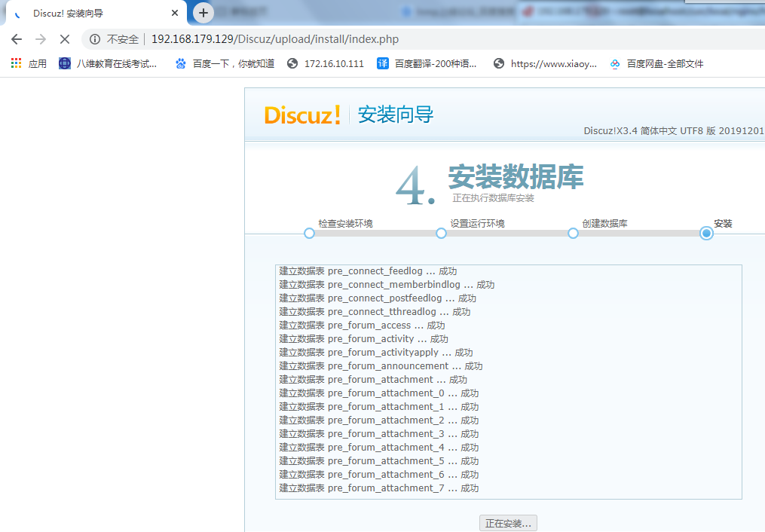
Task: Click the pre_connect_tthreadlog log line
Action: tap(375, 312)
